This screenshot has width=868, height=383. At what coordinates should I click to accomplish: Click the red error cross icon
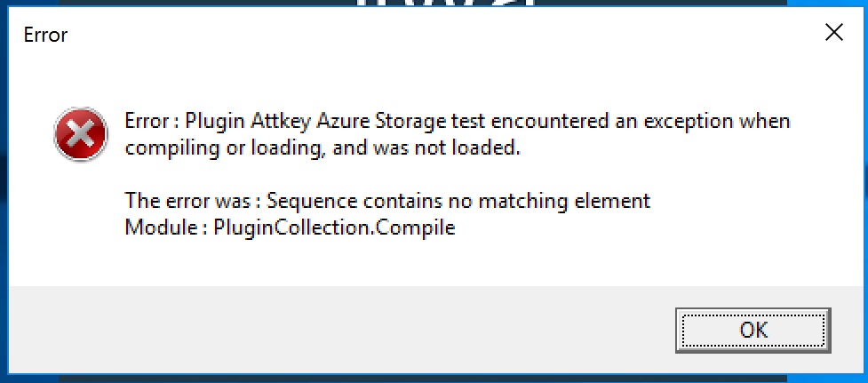click(x=80, y=135)
